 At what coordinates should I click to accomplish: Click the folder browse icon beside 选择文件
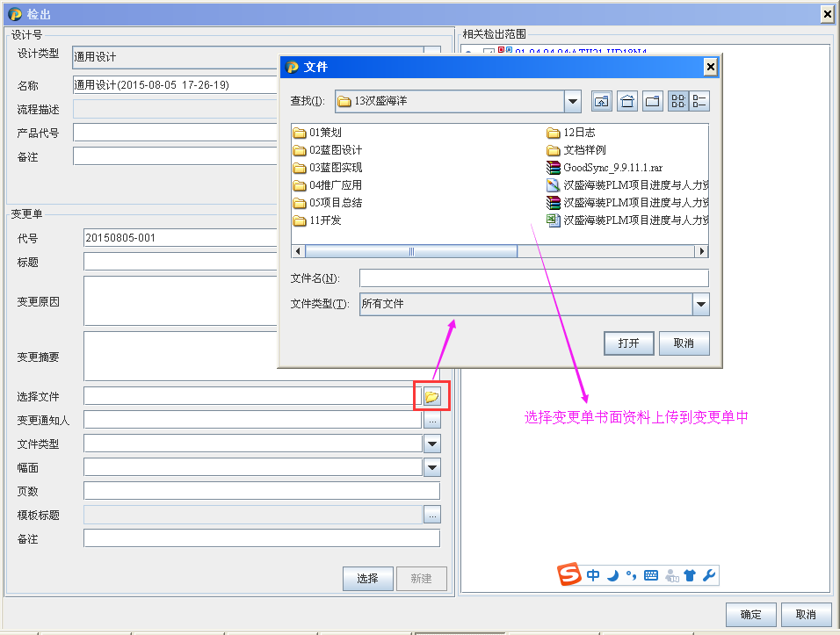[431, 396]
